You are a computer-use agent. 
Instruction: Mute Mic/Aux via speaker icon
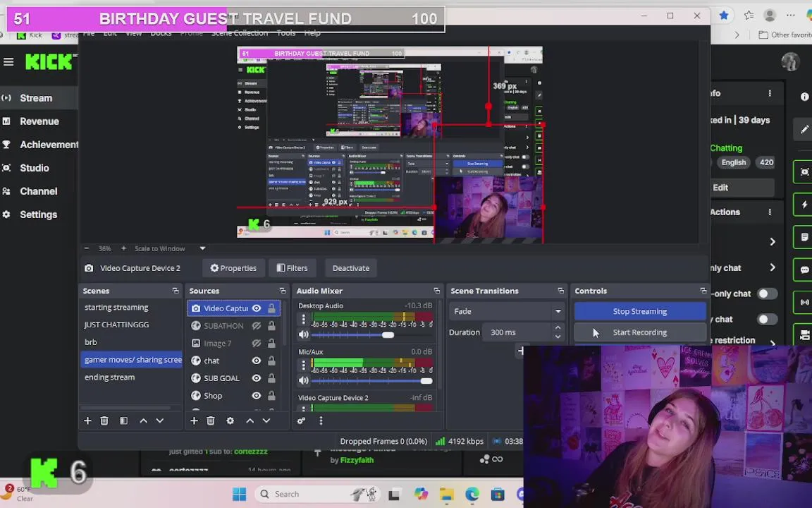click(304, 380)
